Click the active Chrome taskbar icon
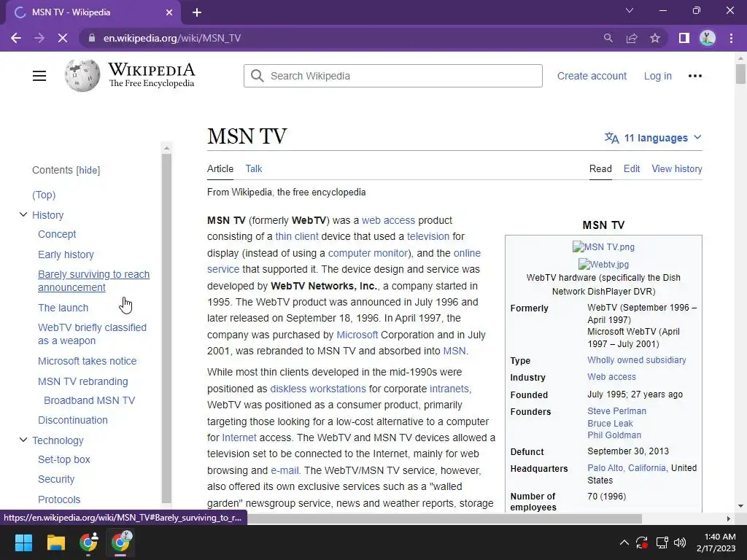The width and height of the screenshot is (747, 560). coord(120,542)
